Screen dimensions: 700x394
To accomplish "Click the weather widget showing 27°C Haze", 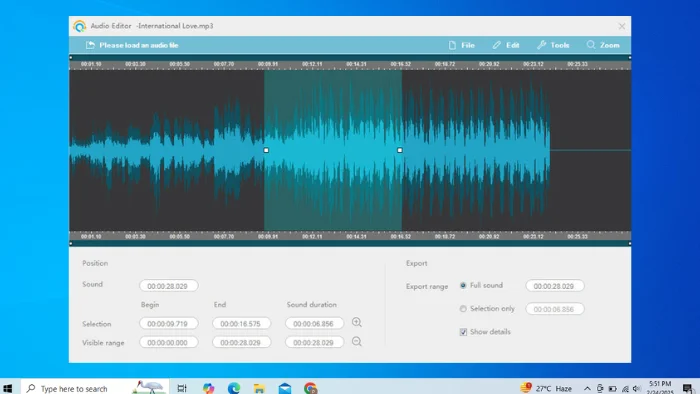I will pyautogui.click(x=546, y=388).
